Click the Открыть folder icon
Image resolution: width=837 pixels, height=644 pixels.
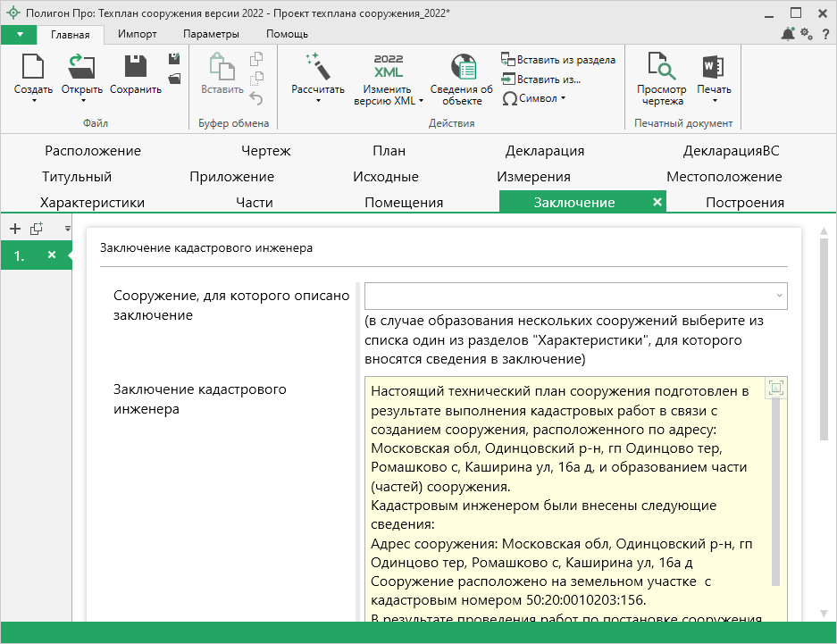tap(82, 68)
